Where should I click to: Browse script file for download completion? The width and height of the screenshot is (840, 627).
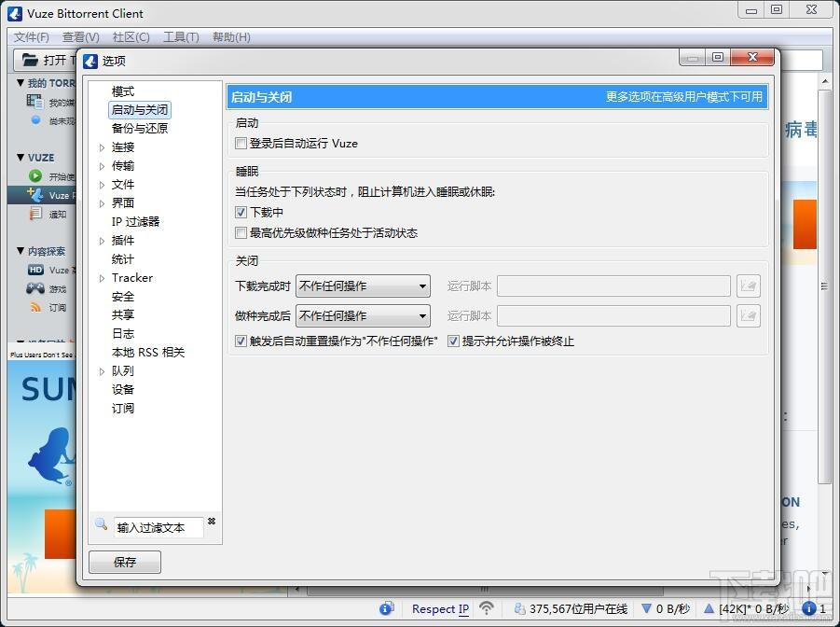point(749,286)
